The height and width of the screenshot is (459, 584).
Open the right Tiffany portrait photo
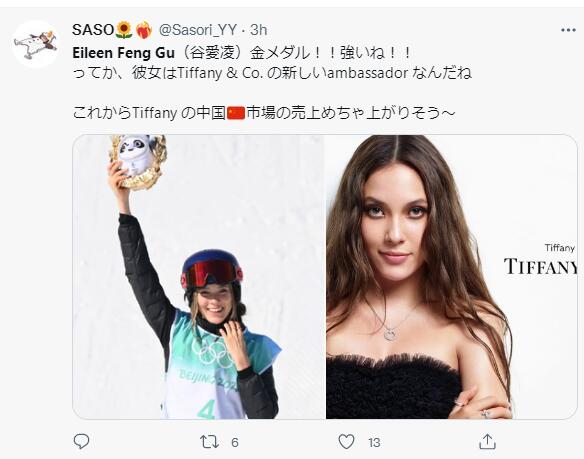[x=451, y=277]
